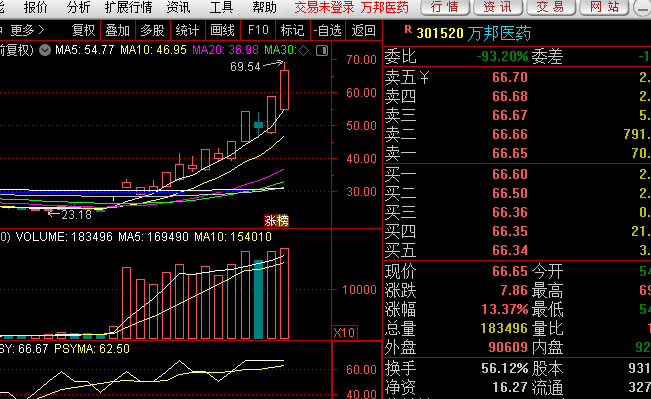Select the 买二 price 66.50

[x=510, y=193]
